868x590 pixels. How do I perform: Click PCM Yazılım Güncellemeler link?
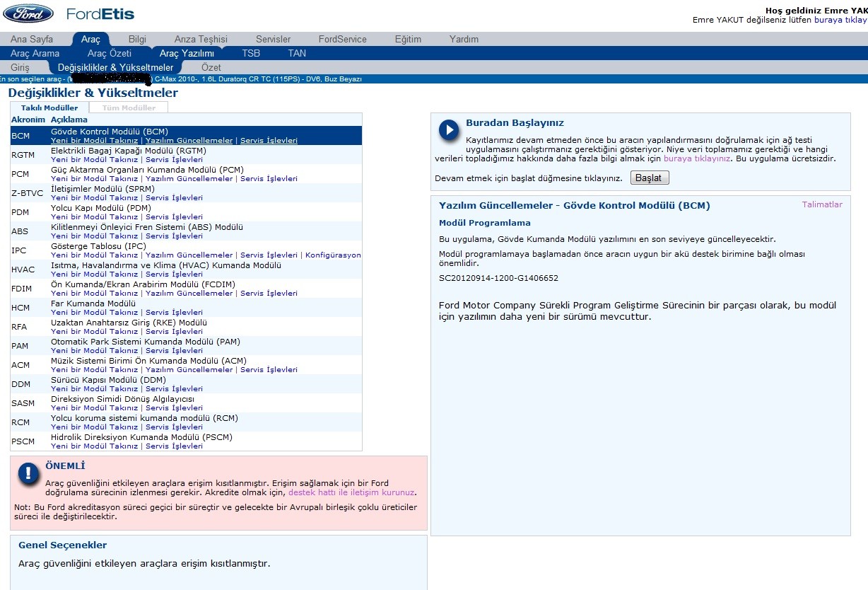[189, 179]
